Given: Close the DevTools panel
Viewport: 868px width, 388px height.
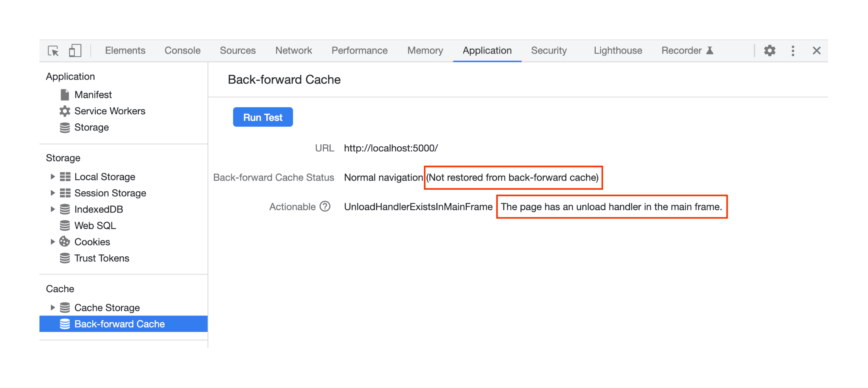Looking at the screenshot, I should [816, 51].
